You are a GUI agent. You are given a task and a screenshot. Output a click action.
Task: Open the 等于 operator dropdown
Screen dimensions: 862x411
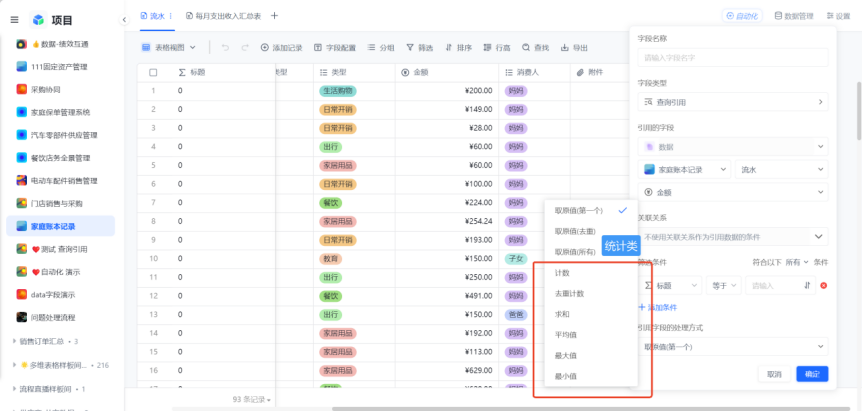coord(724,286)
